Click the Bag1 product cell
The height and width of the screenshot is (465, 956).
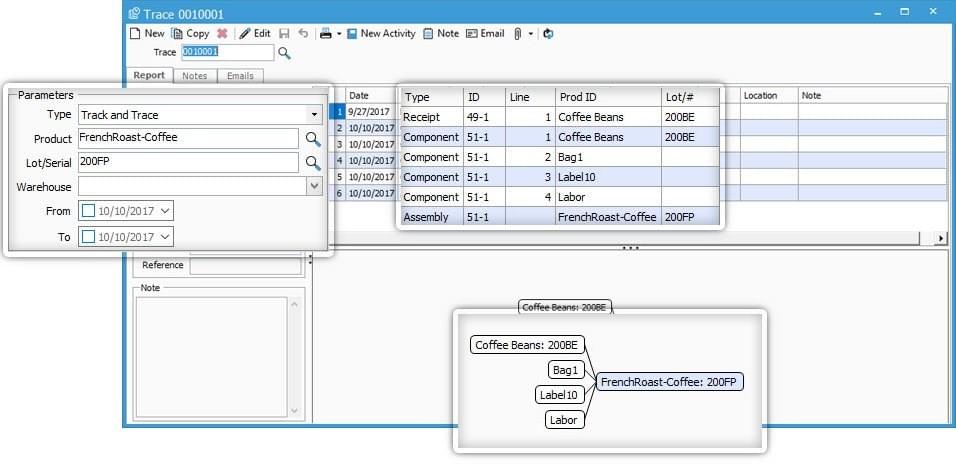[608, 157]
